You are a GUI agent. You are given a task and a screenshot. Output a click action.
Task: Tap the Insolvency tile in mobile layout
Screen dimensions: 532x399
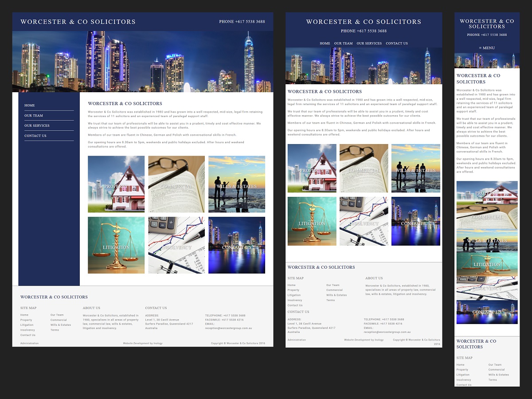click(487, 288)
